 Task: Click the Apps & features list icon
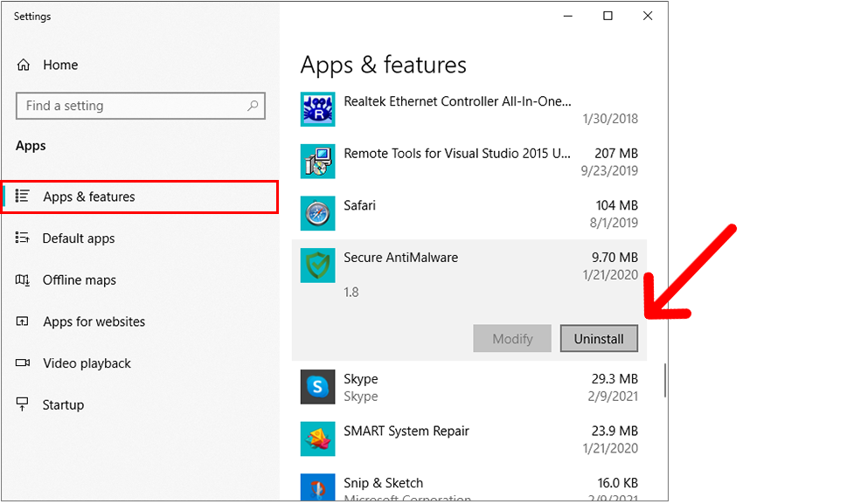(x=22, y=196)
